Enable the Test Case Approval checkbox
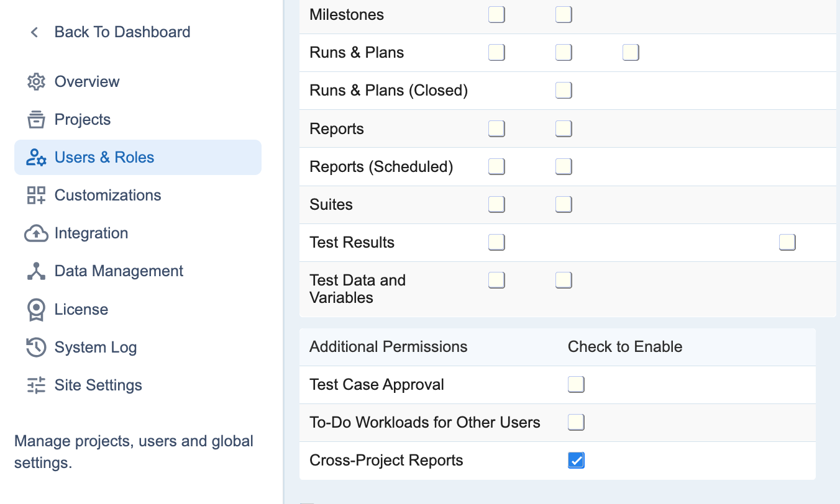 (x=576, y=384)
